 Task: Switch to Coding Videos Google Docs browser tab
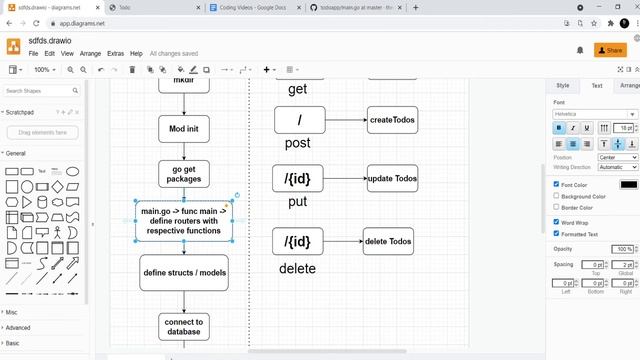coord(253,7)
